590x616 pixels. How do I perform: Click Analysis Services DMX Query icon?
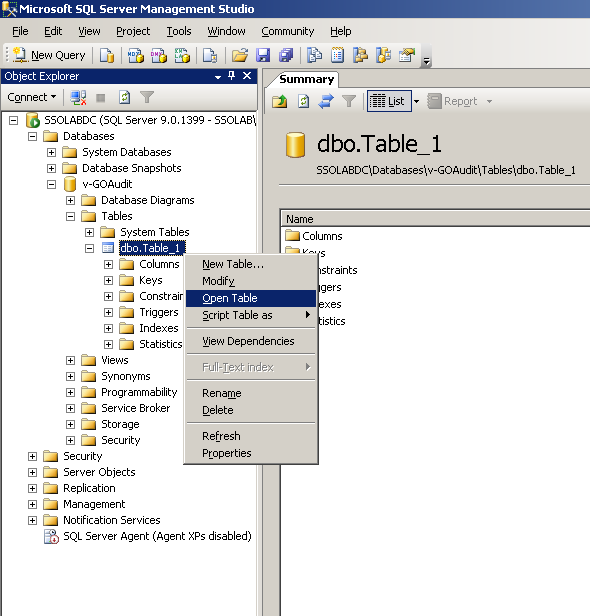coord(159,55)
